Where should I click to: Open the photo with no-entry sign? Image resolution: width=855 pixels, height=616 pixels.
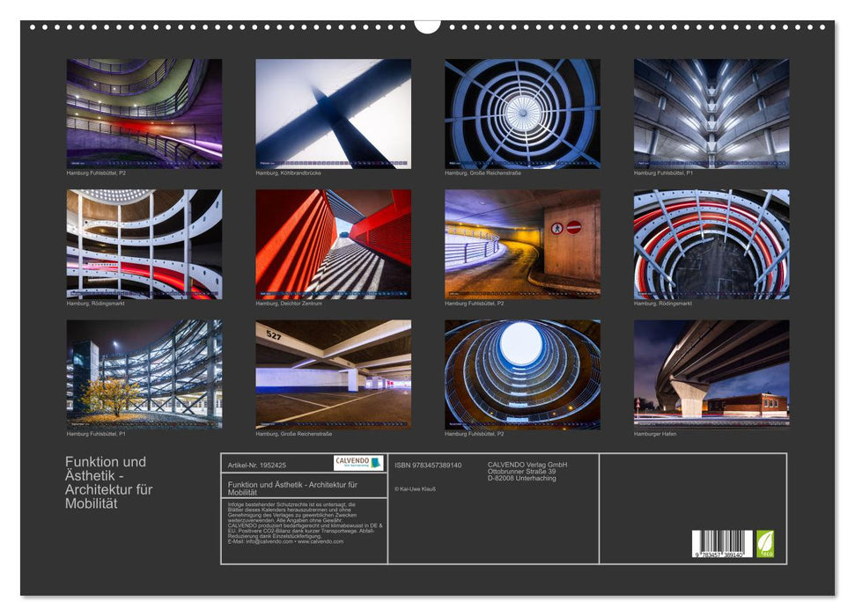coord(522,244)
